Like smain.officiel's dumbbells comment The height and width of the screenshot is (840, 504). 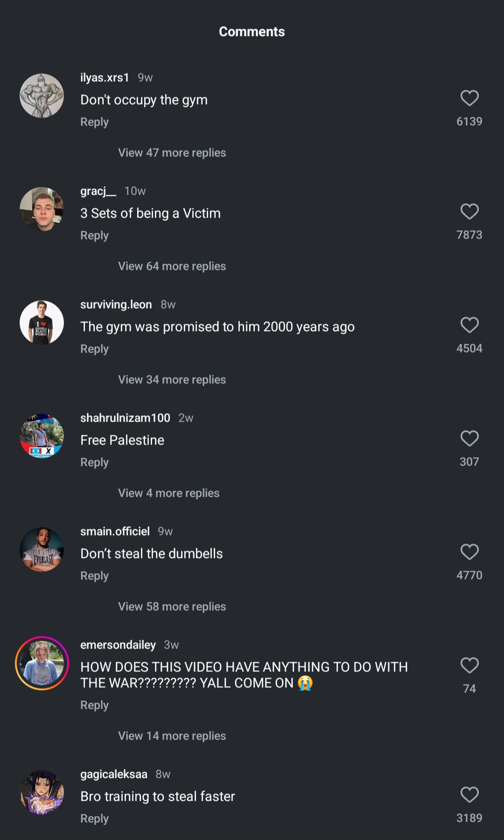point(469,552)
